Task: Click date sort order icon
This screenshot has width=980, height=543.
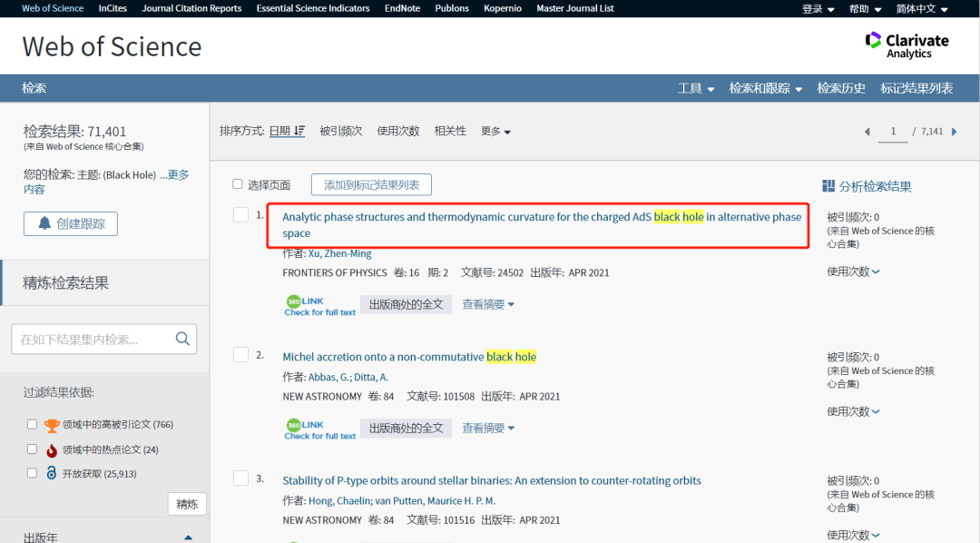Action: click(300, 131)
